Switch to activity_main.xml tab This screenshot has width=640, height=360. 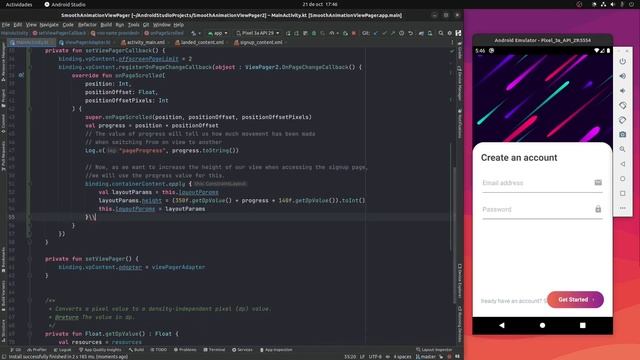[143, 42]
